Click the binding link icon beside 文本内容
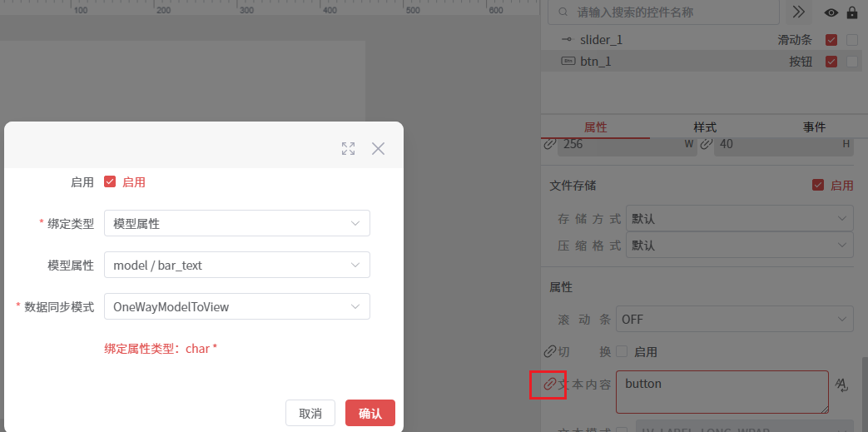The width and height of the screenshot is (868, 432). [549, 385]
